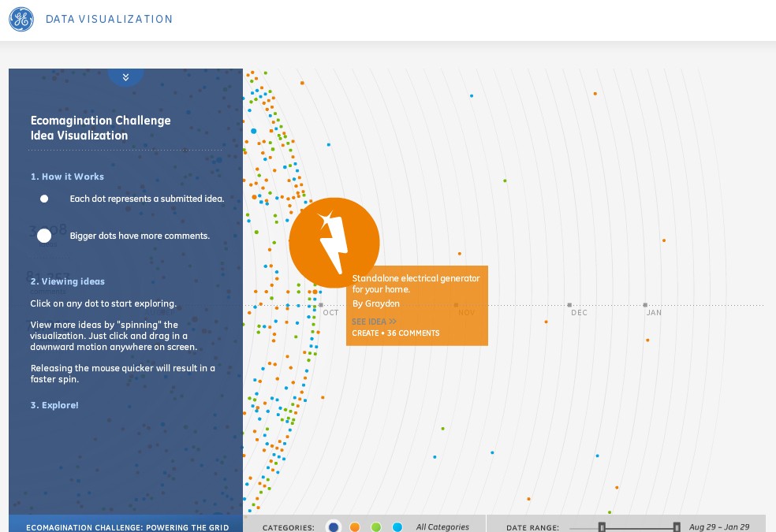Click the small white dot beside 'Each dot represents'
Screen dimensions: 776x532
(x=44, y=199)
